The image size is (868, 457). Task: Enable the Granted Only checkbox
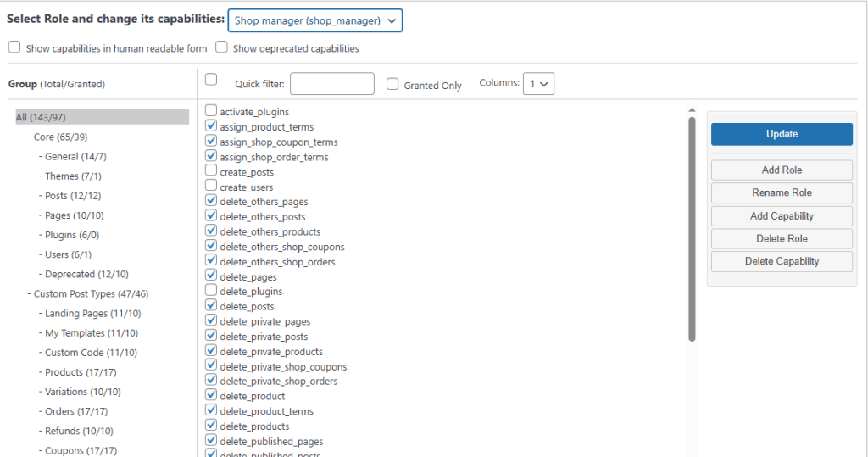392,84
